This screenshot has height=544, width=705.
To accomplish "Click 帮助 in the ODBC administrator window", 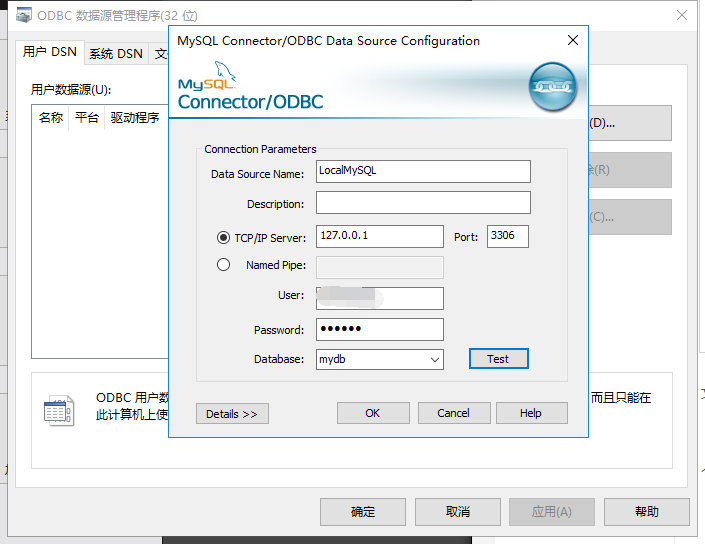I will coord(647,512).
